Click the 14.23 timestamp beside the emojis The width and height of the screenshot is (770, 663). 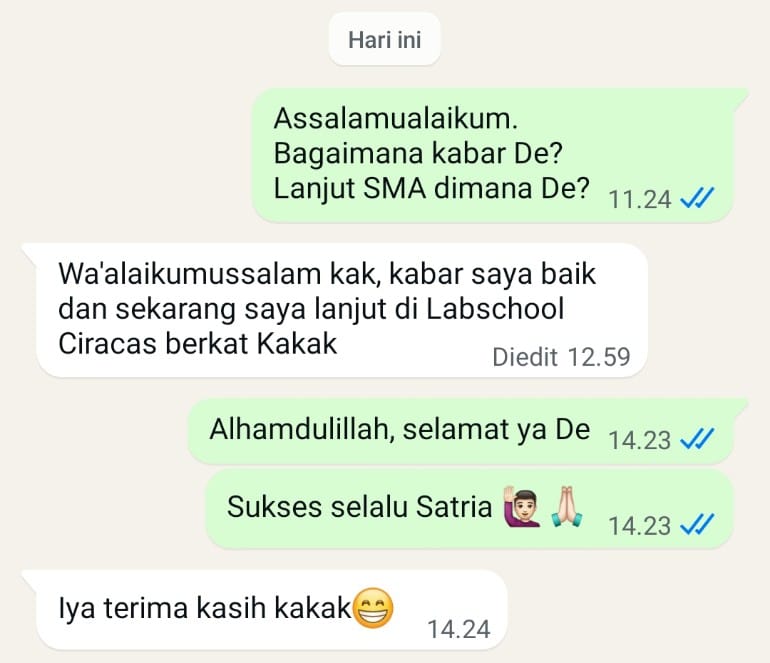point(639,526)
